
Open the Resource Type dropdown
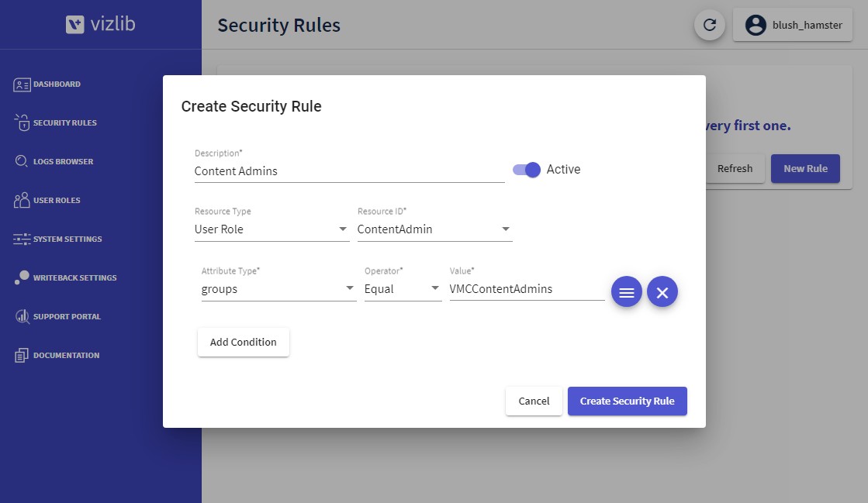(271, 229)
